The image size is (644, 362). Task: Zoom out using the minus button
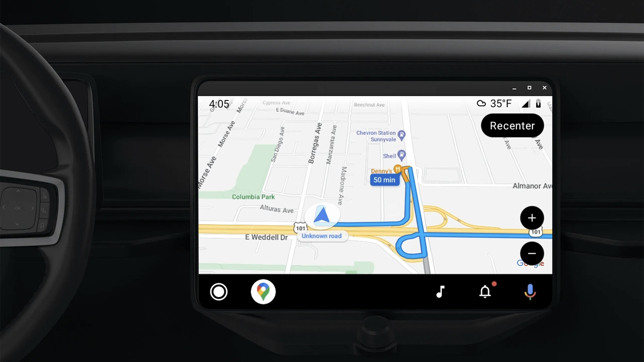tap(532, 253)
